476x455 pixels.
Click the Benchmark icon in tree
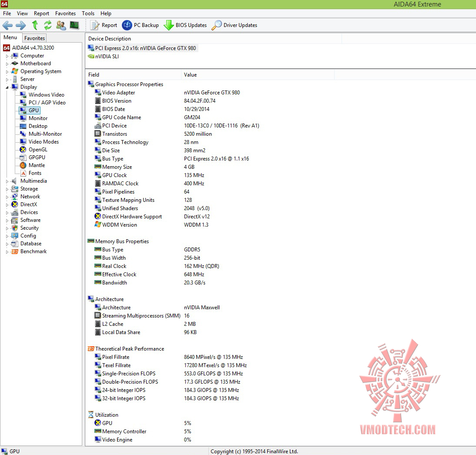14,251
